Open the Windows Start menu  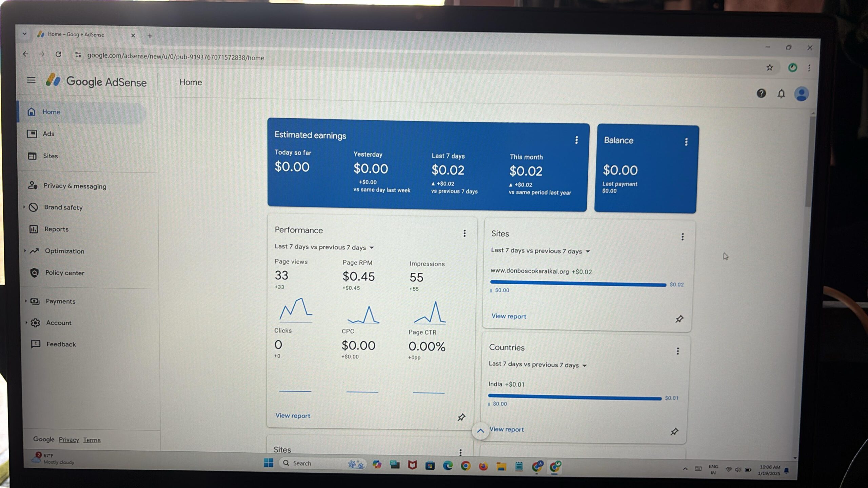click(x=269, y=463)
